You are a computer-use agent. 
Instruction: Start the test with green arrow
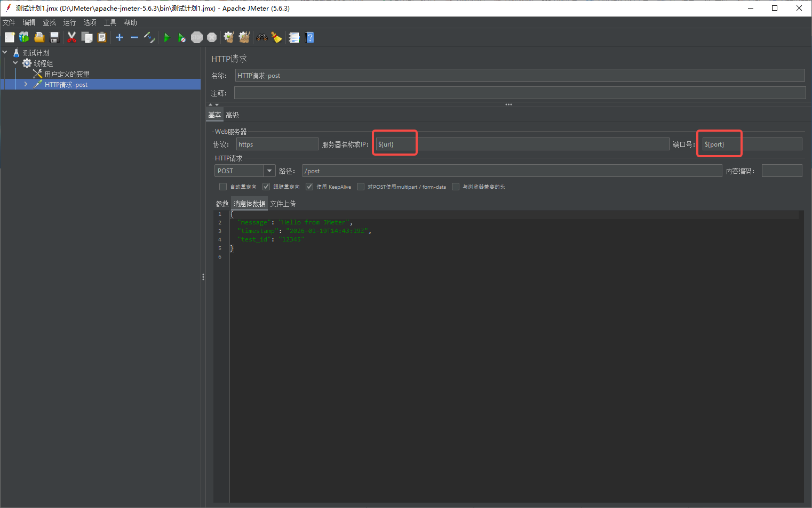tap(167, 37)
